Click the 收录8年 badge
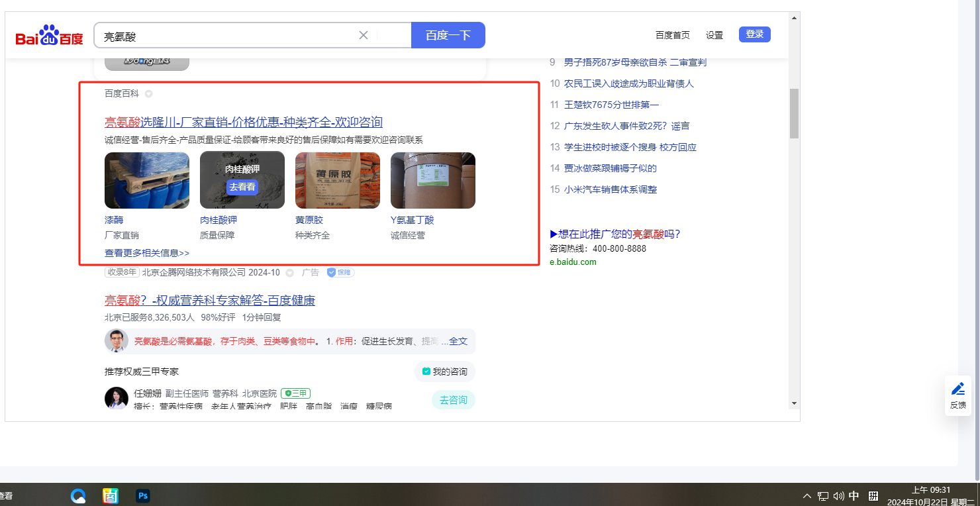 pyautogui.click(x=122, y=272)
